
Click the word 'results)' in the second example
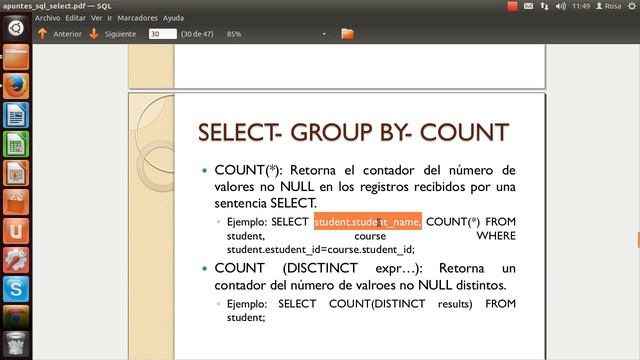pyautogui.click(x=455, y=304)
